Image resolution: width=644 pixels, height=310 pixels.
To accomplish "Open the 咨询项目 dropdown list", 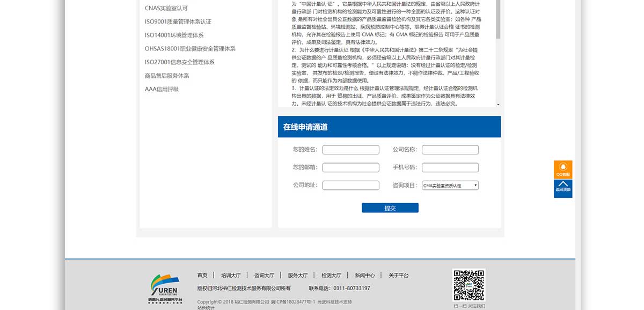I will [450, 186].
